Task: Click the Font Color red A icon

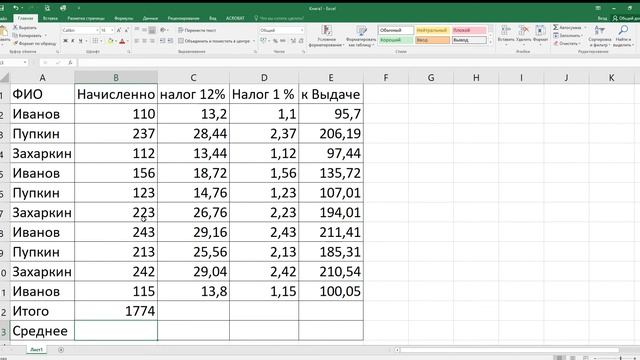Action: (x=122, y=41)
